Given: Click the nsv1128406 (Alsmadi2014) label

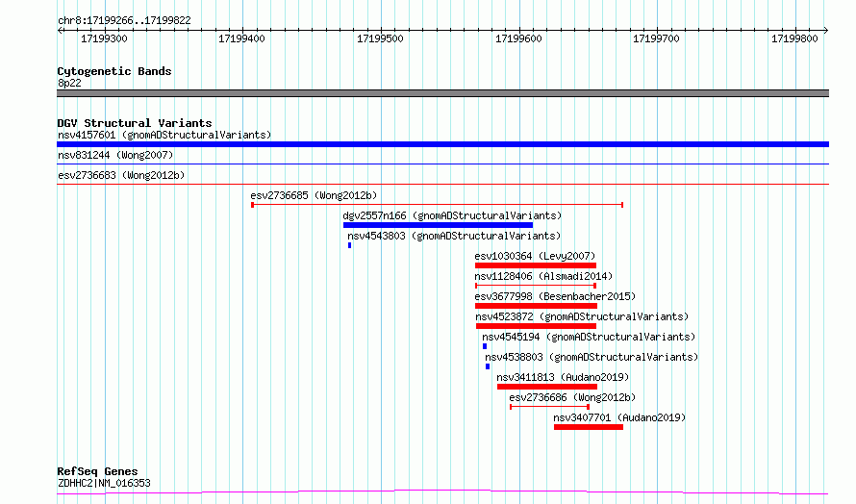Looking at the screenshot, I should 543,276.
